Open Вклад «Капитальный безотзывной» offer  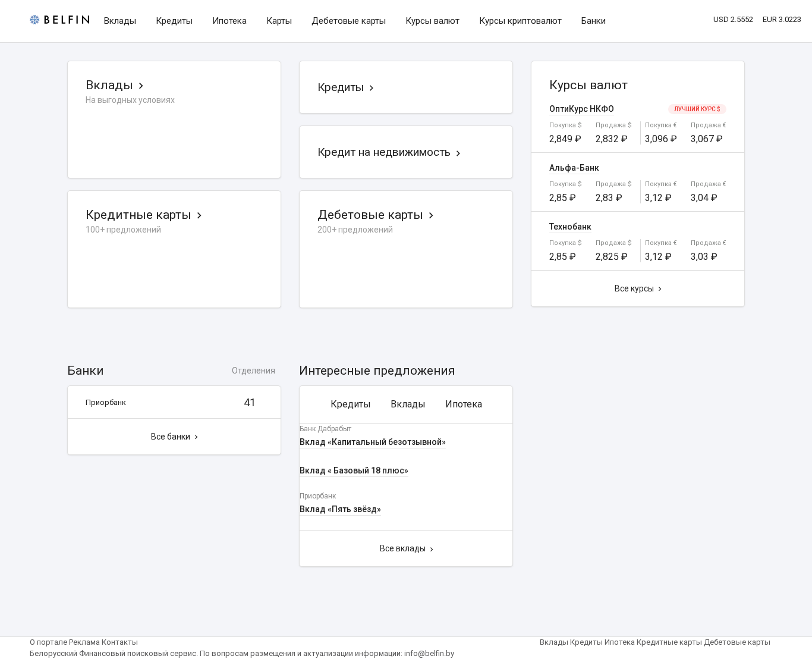point(373,442)
